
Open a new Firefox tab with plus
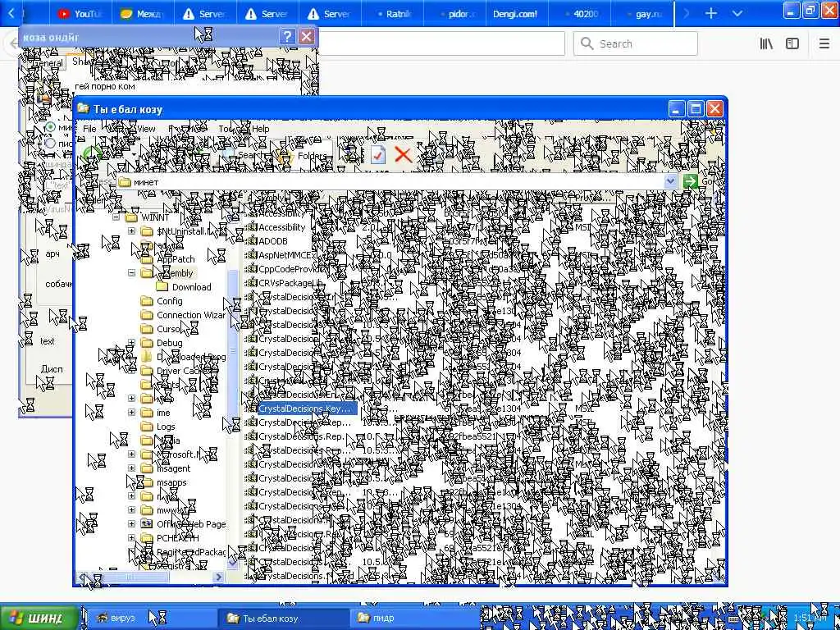tap(711, 13)
